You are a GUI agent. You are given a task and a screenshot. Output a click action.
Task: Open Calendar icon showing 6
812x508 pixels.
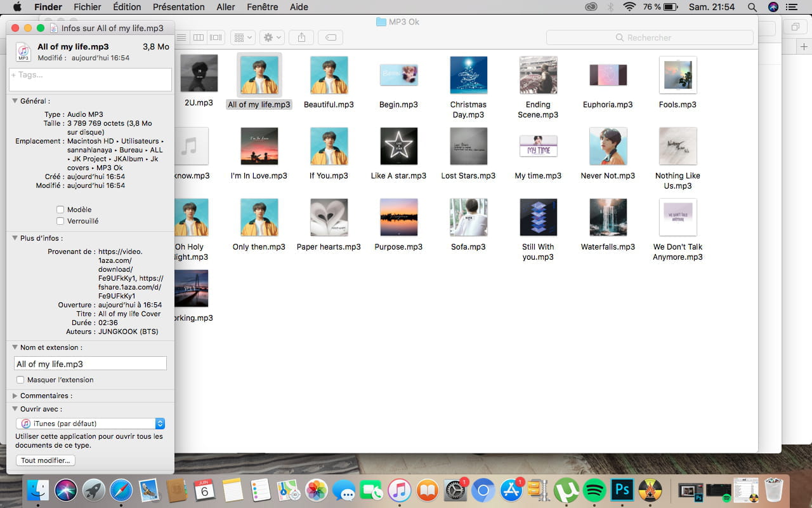(205, 490)
